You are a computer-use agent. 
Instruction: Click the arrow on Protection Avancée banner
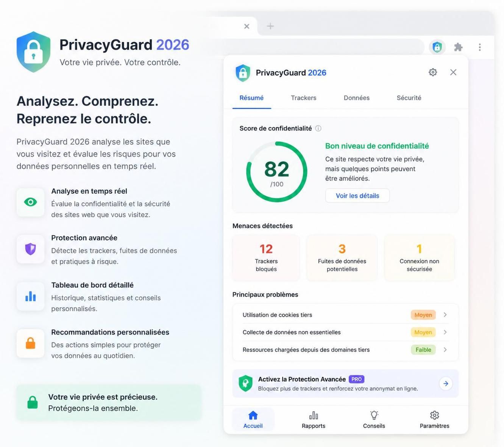[446, 383]
